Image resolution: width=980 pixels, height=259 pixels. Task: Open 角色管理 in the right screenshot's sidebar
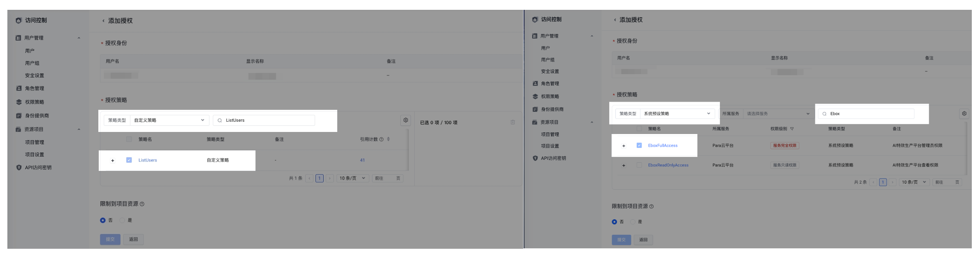(550, 84)
